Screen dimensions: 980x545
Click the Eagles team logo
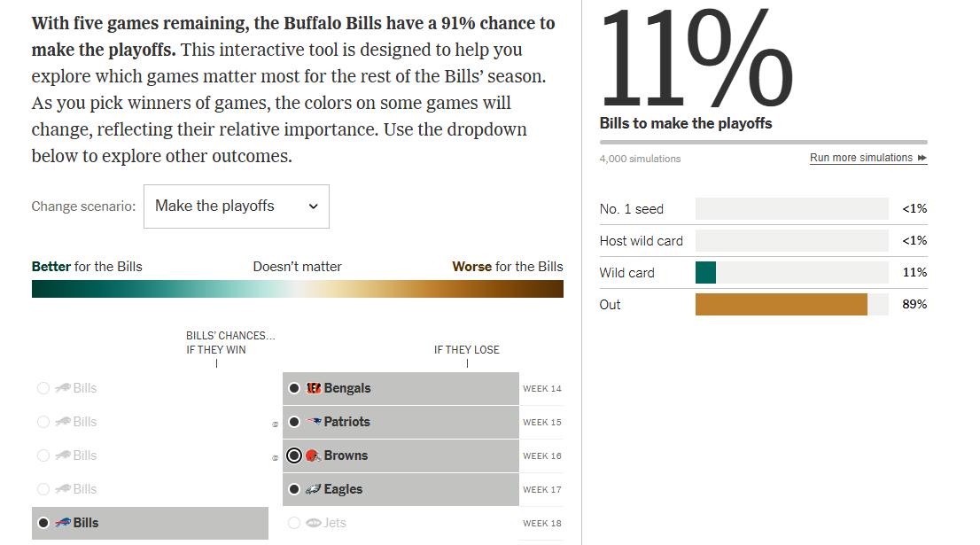pyautogui.click(x=314, y=489)
